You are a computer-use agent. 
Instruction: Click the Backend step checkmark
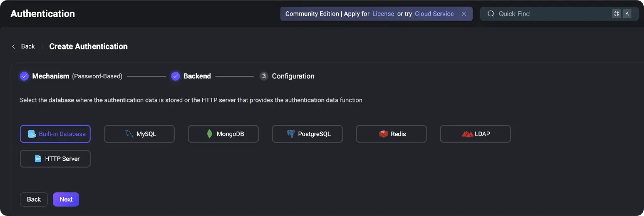click(176, 76)
